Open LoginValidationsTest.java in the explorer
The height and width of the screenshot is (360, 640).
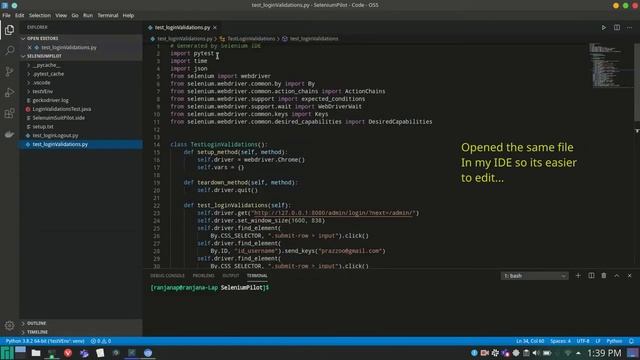(62, 109)
